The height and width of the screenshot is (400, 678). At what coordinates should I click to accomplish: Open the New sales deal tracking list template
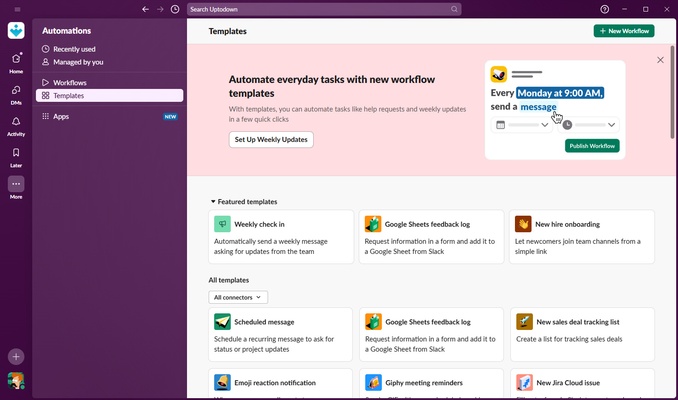[x=582, y=334]
